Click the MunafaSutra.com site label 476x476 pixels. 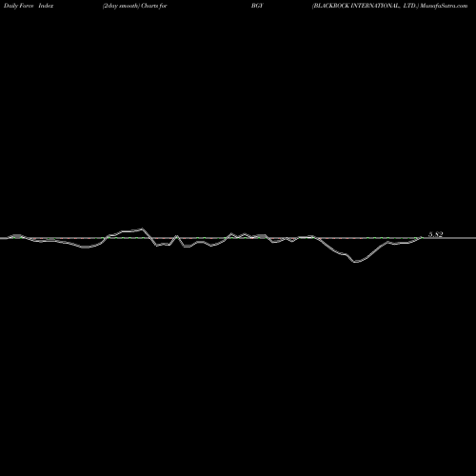coord(444,6)
